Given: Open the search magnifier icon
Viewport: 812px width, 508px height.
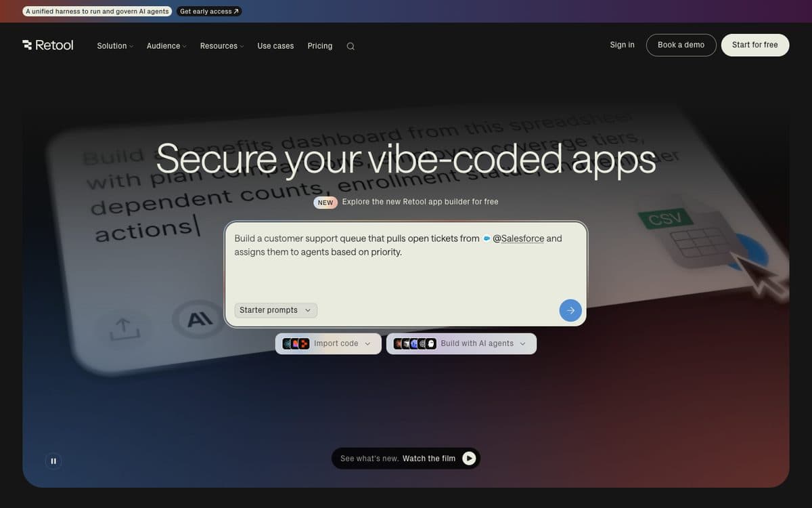Looking at the screenshot, I should point(351,46).
